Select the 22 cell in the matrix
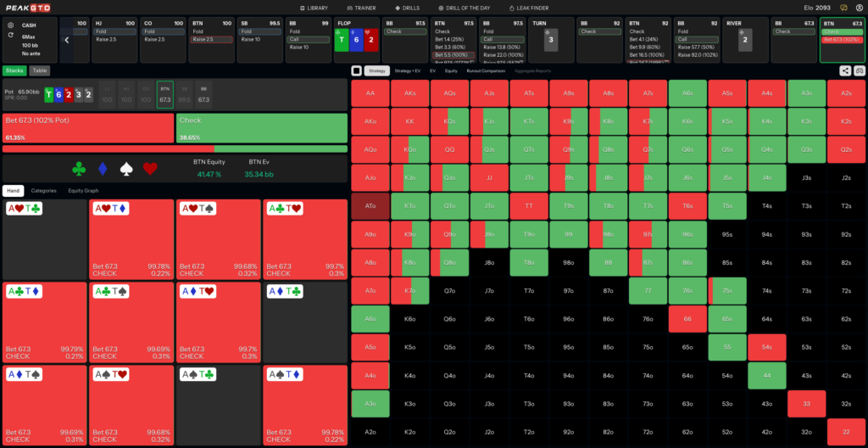 click(846, 432)
